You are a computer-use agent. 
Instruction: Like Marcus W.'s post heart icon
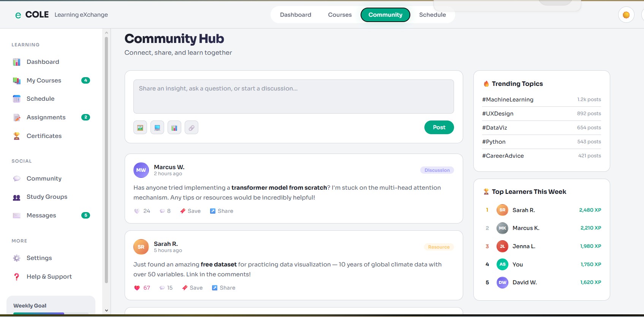[137, 211]
